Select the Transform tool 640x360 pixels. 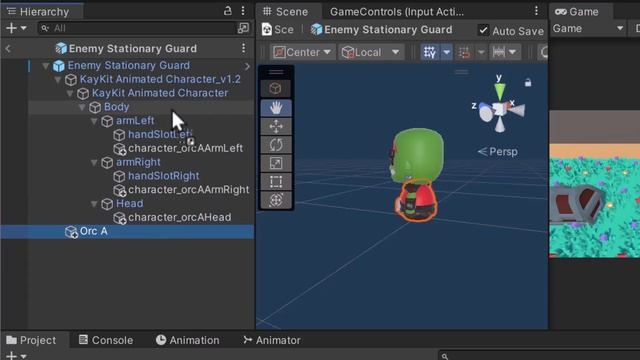click(276, 200)
